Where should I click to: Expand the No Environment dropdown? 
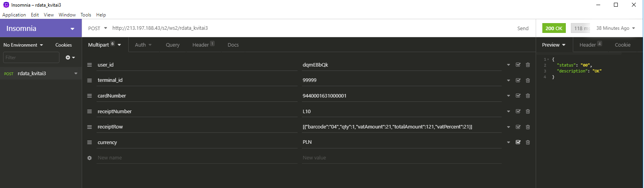click(x=23, y=45)
